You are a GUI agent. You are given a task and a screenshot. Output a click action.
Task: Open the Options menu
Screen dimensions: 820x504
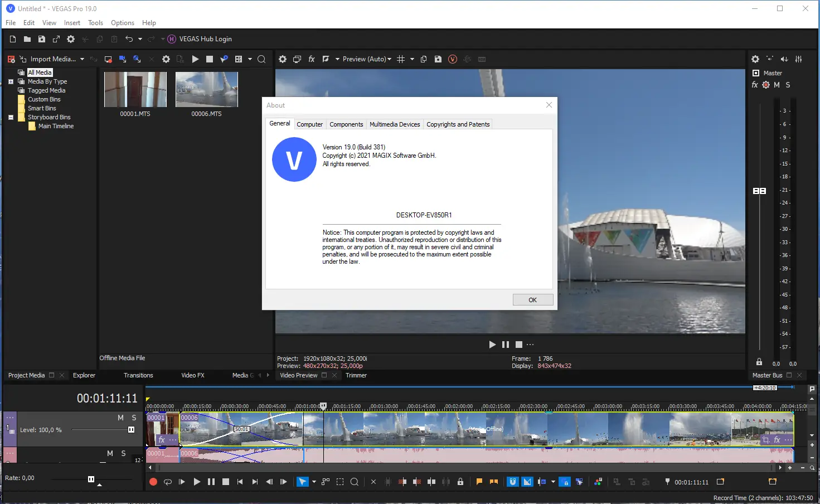point(123,23)
